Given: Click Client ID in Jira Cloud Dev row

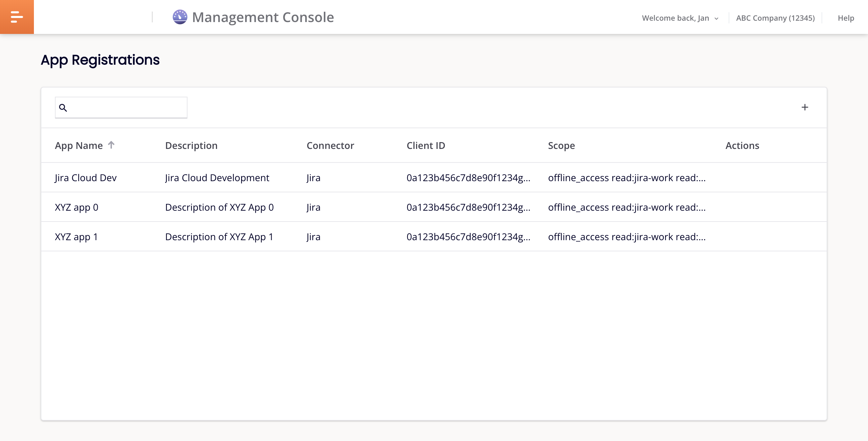Looking at the screenshot, I should [x=468, y=178].
